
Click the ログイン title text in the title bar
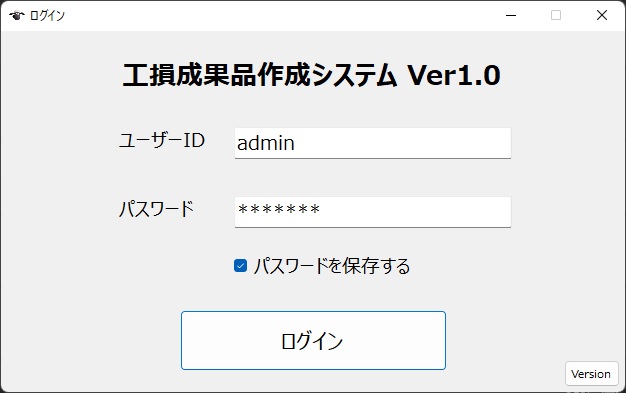tap(47, 16)
